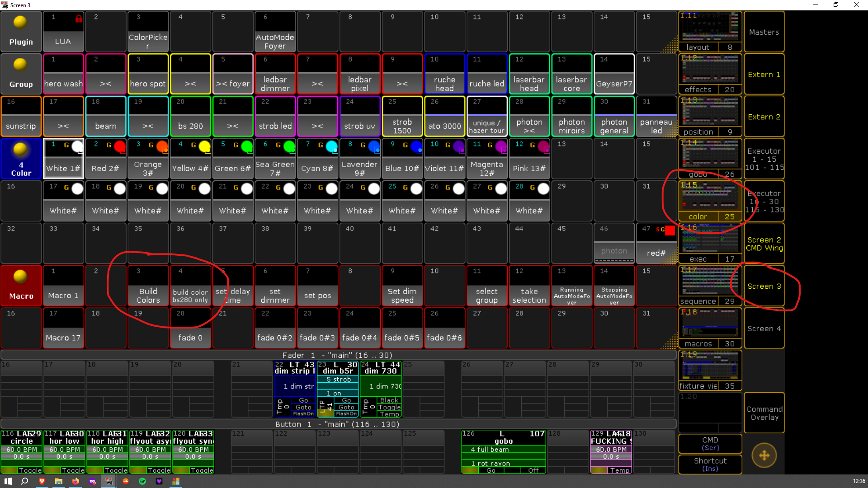Viewport: 868px width, 488px height.
Task: Click the taskbar search magnifier icon
Action: pos(24,481)
